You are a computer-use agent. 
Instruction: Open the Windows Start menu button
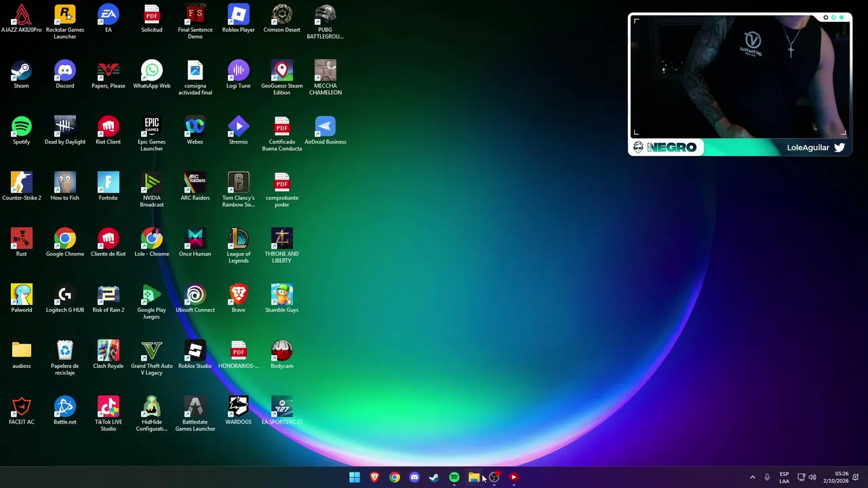pos(355,477)
